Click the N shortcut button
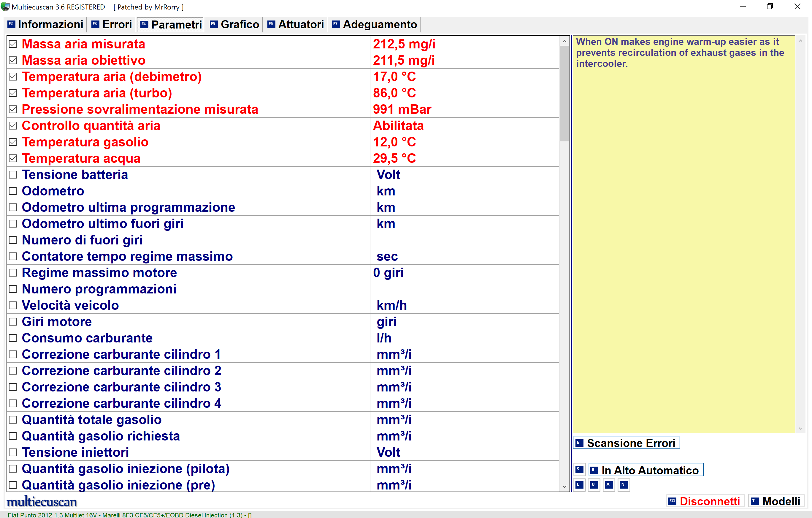This screenshot has width=812, height=518. (624, 485)
